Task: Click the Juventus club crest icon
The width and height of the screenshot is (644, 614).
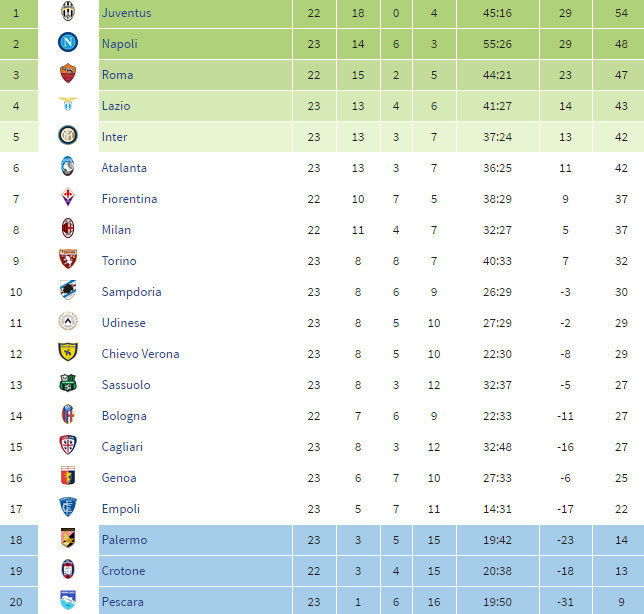Action: click(x=68, y=13)
